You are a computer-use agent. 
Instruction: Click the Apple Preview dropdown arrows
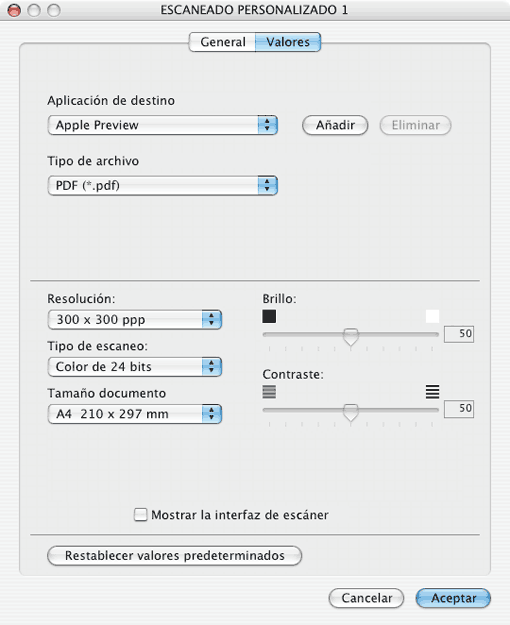267,125
